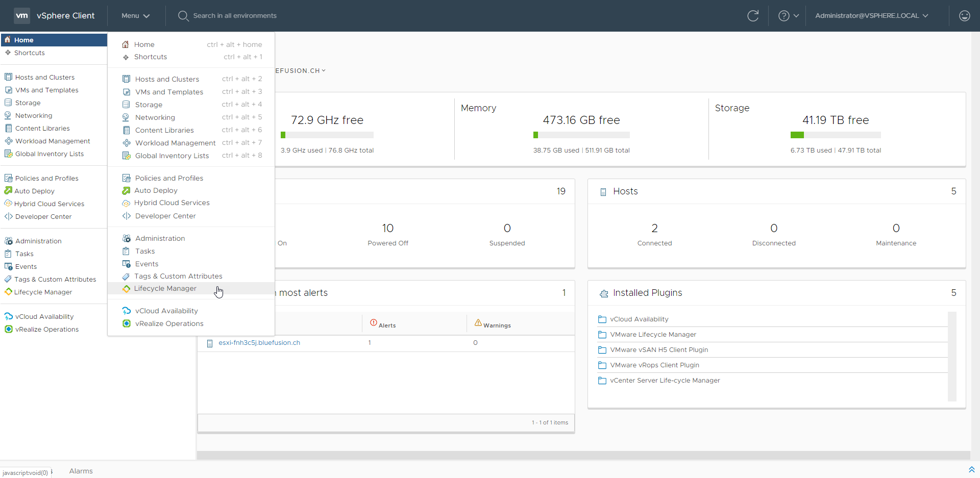Choose Hosts and Clusters from dropdown menu
The image size is (980, 478).
pos(167,79)
